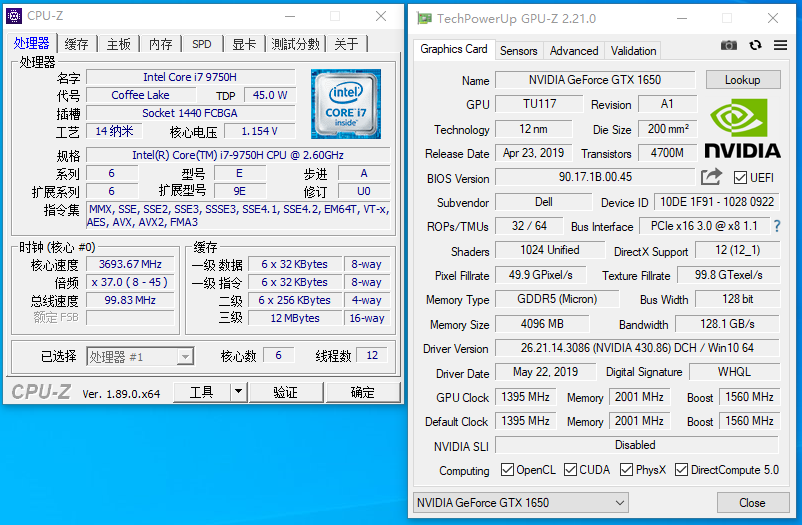This screenshot has height=525, width=802.
Task: Click the Bus Interface value PCIe x16 3.0 @ x8 1.1
Action: pos(704,226)
